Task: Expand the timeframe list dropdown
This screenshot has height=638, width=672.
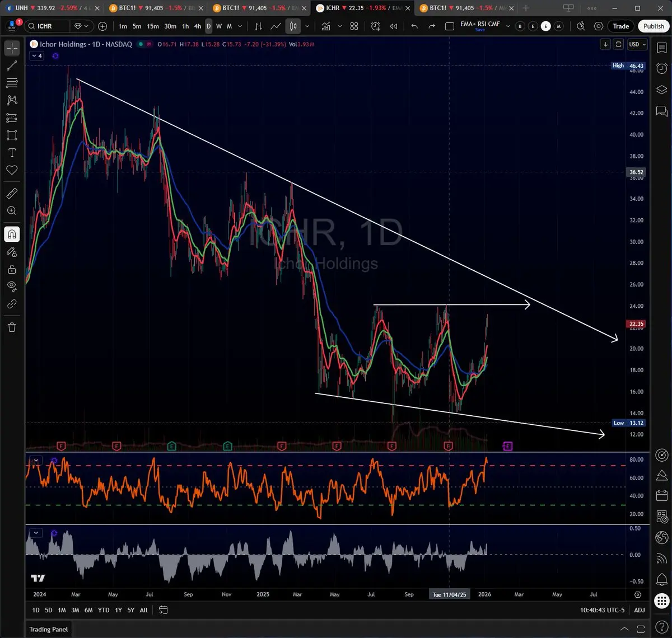Action: click(x=240, y=26)
